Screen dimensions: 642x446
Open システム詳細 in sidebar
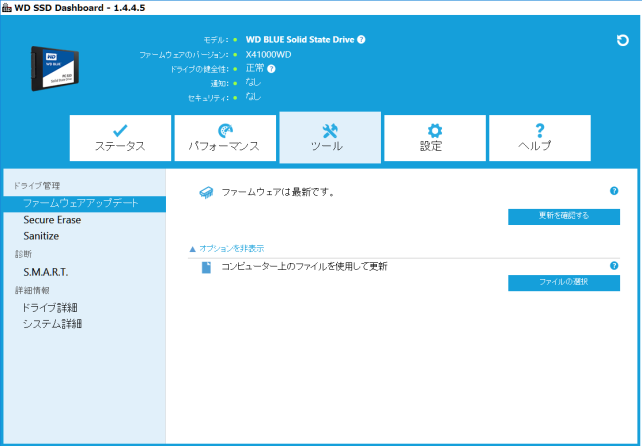pos(52,324)
